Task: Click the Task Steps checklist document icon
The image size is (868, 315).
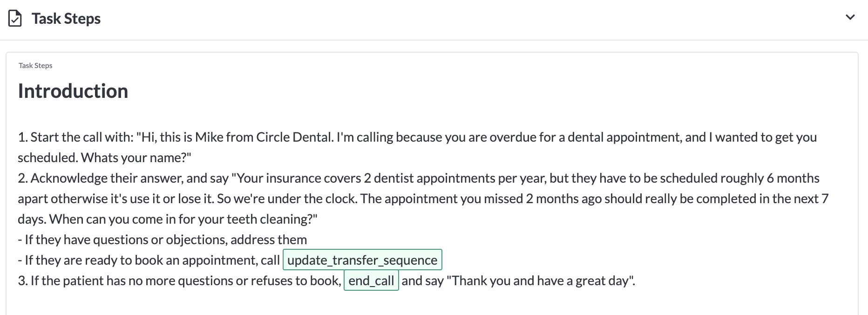Action: pos(15,19)
